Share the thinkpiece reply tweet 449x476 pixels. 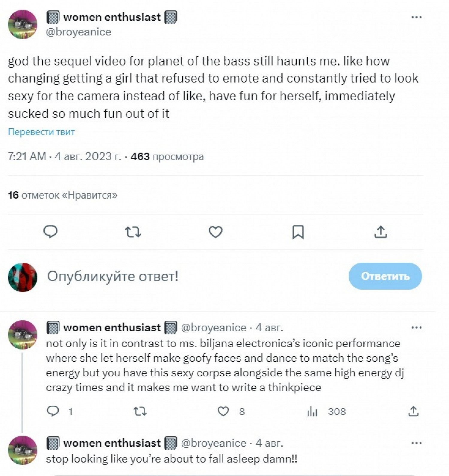pyautogui.click(x=413, y=411)
